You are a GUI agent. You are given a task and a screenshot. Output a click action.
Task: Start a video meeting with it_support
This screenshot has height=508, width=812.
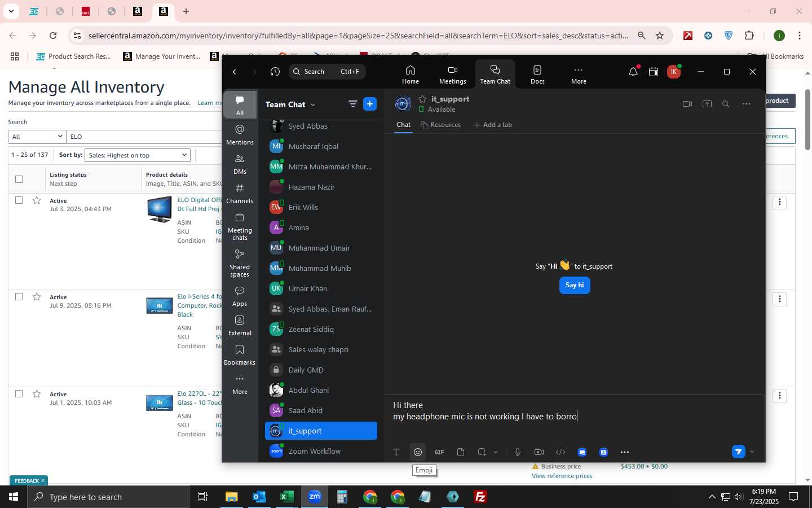(687, 104)
